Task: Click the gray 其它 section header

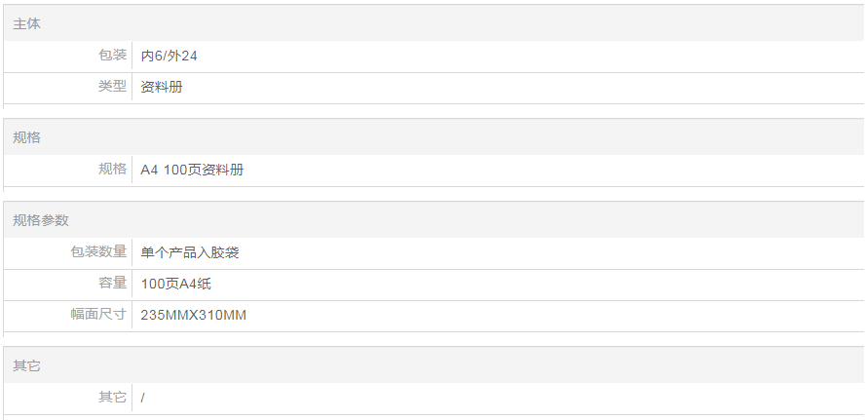Action: (27, 365)
